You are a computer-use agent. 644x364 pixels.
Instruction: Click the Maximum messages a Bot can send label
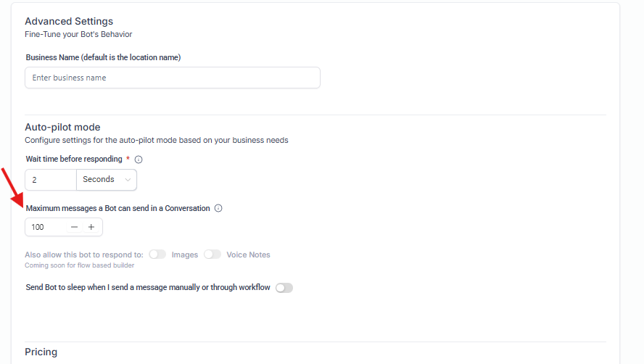coord(118,208)
